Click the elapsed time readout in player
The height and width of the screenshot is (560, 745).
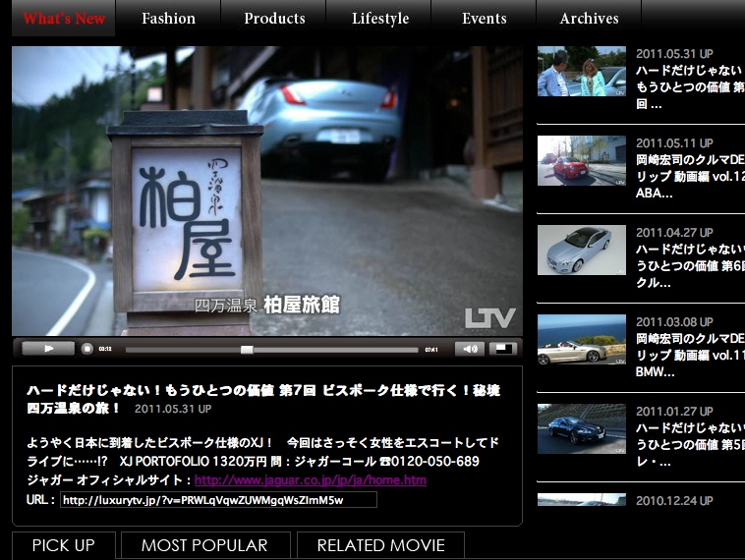pyautogui.click(x=105, y=349)
